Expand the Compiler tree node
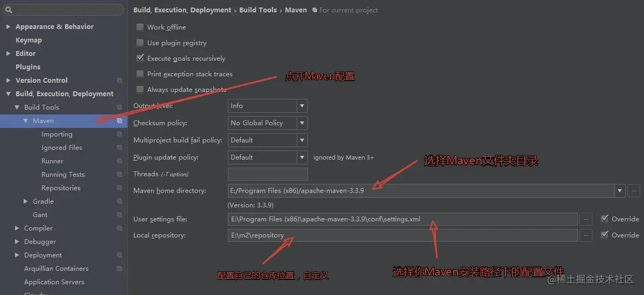 [17, 228]
